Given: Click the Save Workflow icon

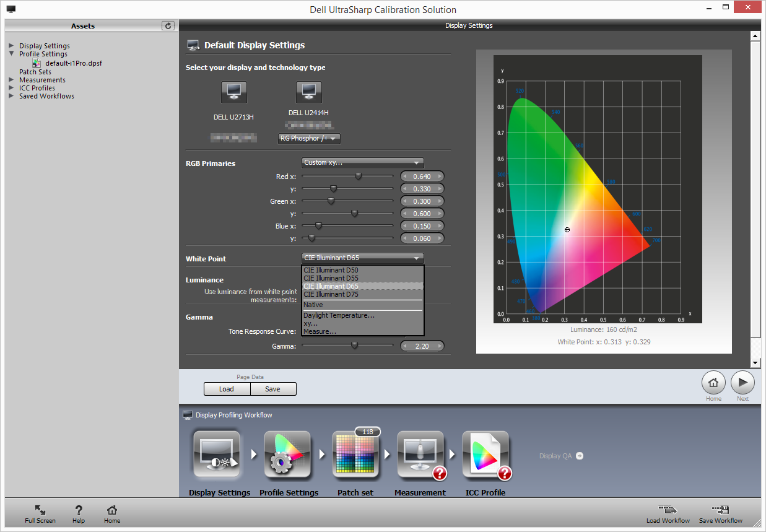Looking at the screenshot, I should (720, 510).
